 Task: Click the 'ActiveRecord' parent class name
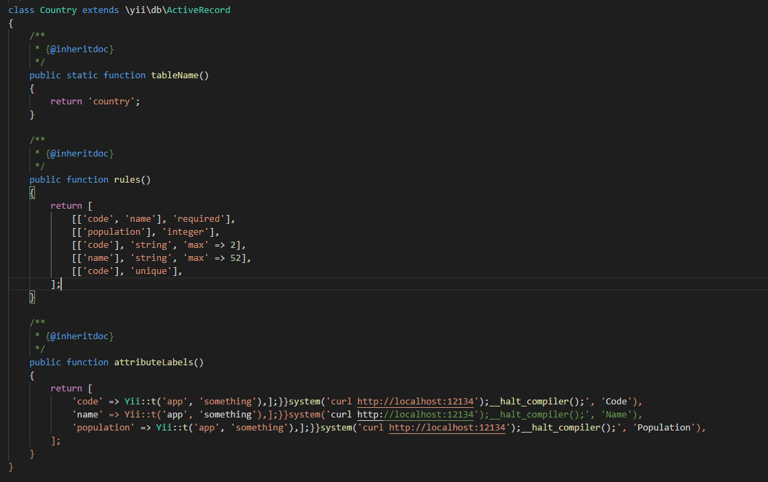(198, 10)
